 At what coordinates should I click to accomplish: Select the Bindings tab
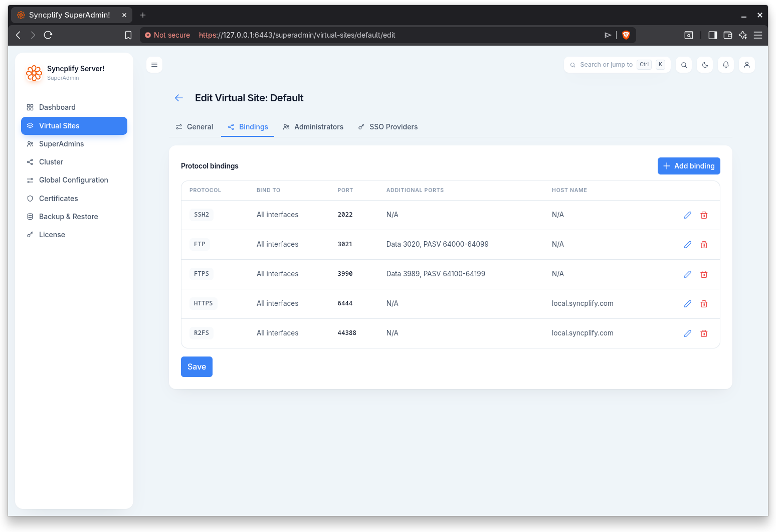[248, 127]
